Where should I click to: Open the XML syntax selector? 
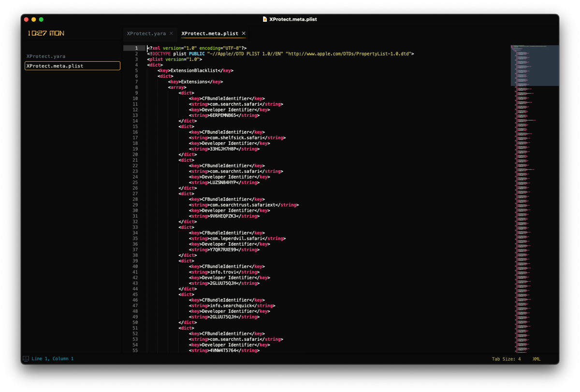536,359
